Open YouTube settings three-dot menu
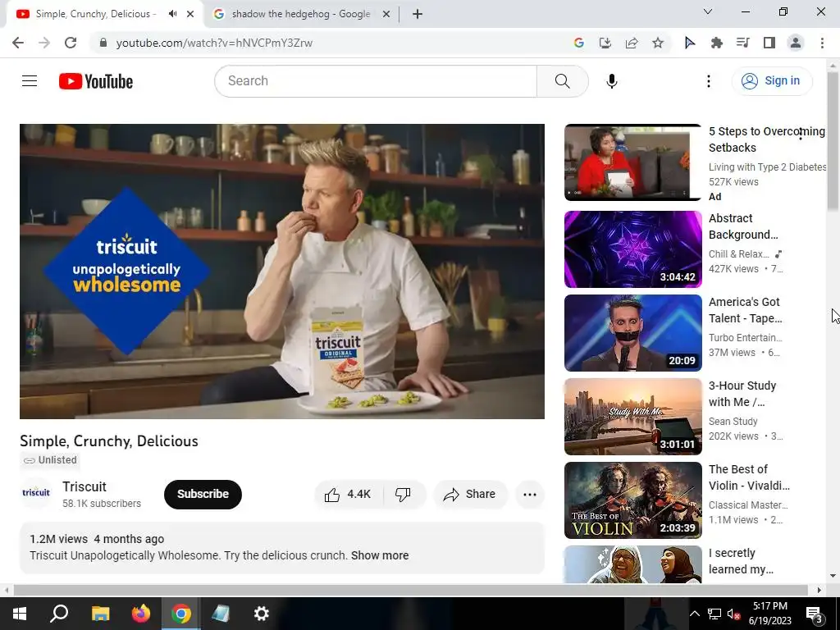The width and height of the screenshot is (840, 630). tap(708, 81)
